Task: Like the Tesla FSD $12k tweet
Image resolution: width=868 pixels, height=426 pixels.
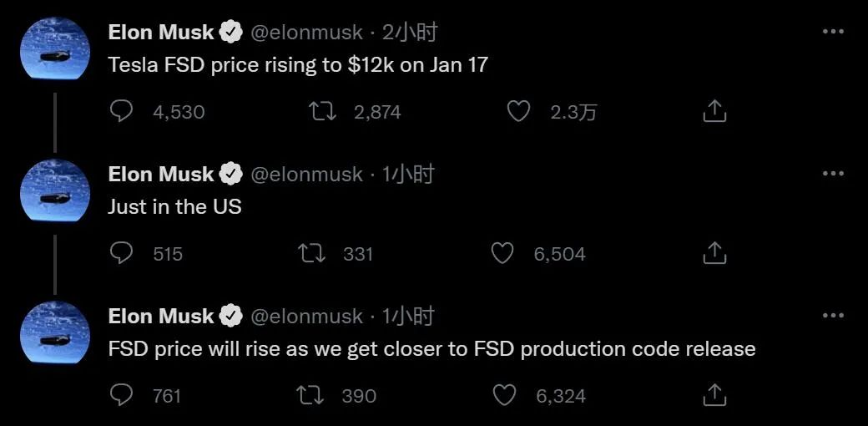Action: (x=519, y=111)
